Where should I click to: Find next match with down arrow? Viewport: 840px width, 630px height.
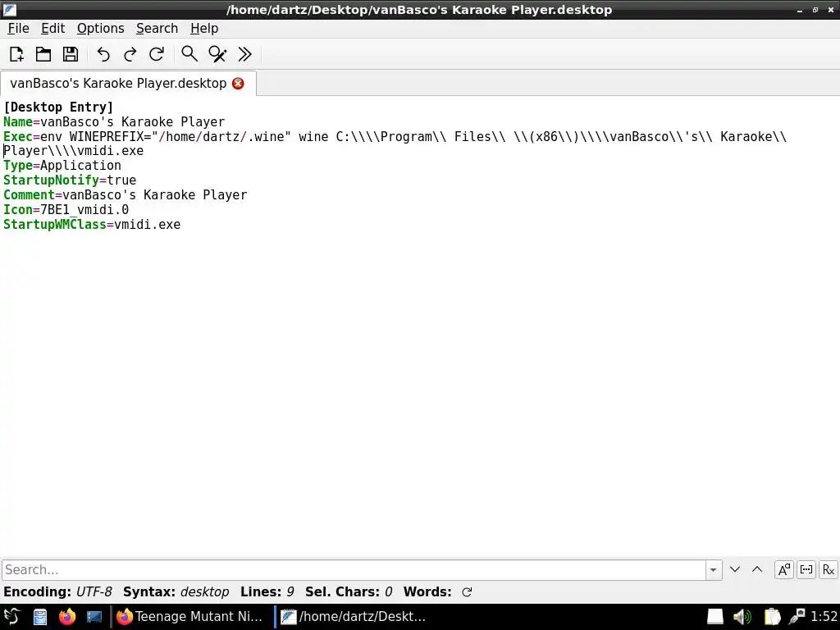[735, 569]
